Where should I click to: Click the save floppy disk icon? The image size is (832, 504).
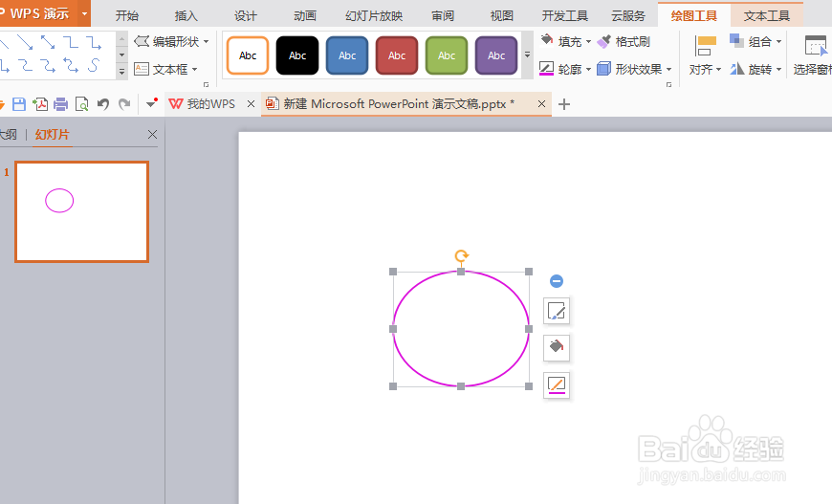click(x=19, y=104)
